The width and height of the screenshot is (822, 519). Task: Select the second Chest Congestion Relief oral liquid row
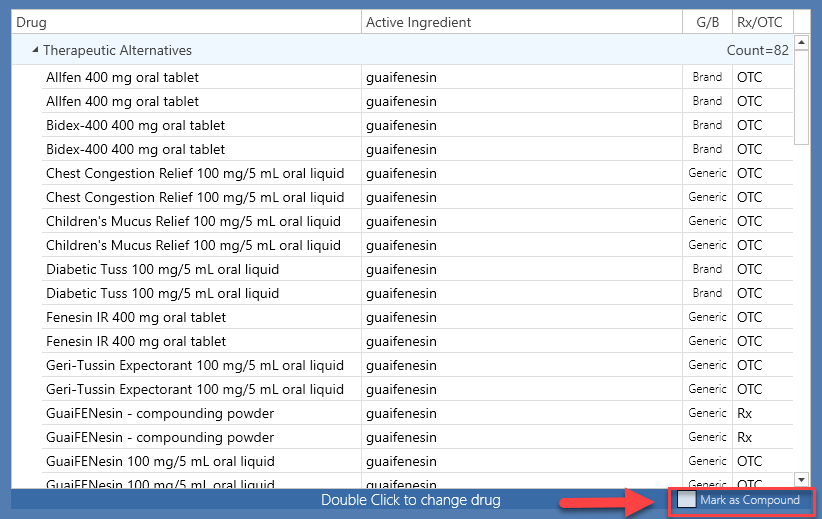(x=417, y=197)
